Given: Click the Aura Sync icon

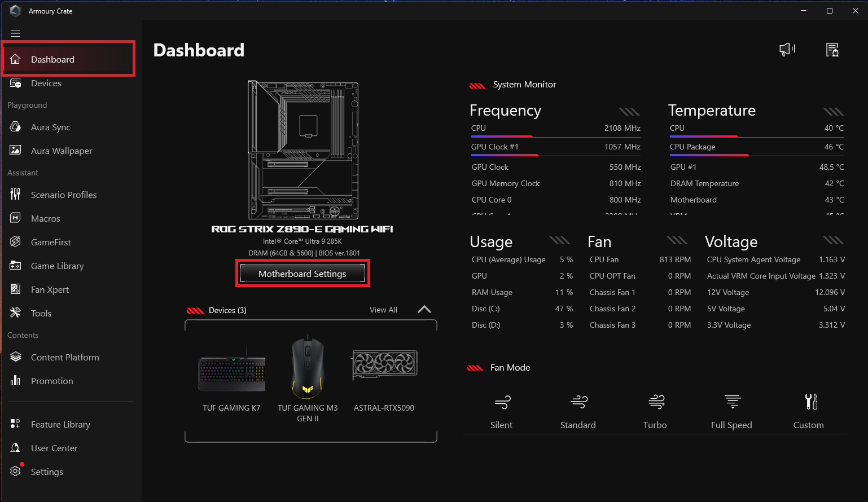Looking at the screenshot, I should click(15, 127).
